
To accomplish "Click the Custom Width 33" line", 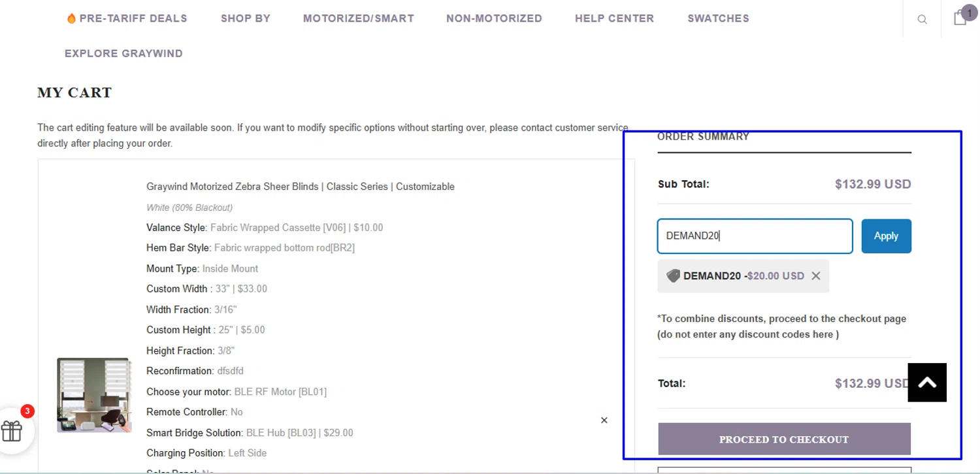I will [206, 289].
